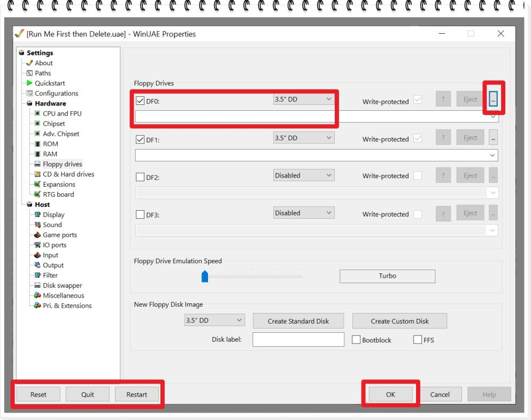Click the floppy drive emulation speed slider
This screenshot has height=420, width=531.
(204, 277)
